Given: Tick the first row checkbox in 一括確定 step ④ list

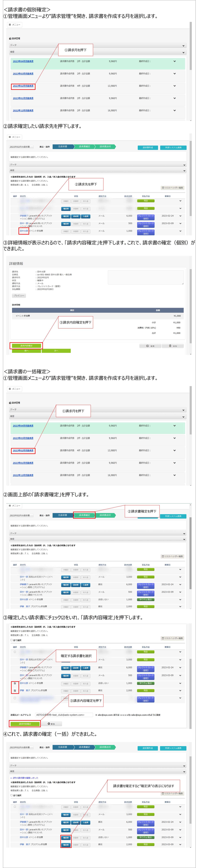Looking at the screenshot, I should (15, 807).
